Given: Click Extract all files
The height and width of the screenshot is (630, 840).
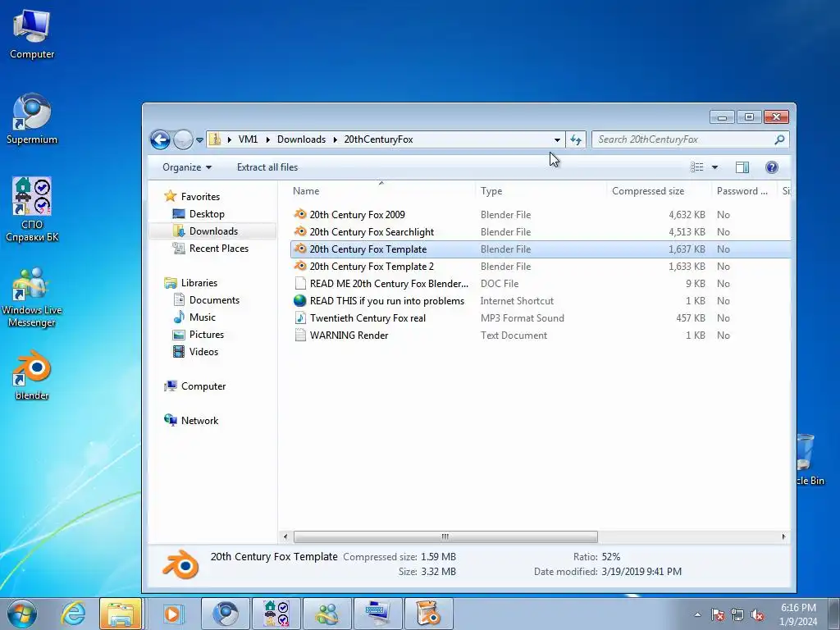Looking at the screenshot, I should pos(267,167).
